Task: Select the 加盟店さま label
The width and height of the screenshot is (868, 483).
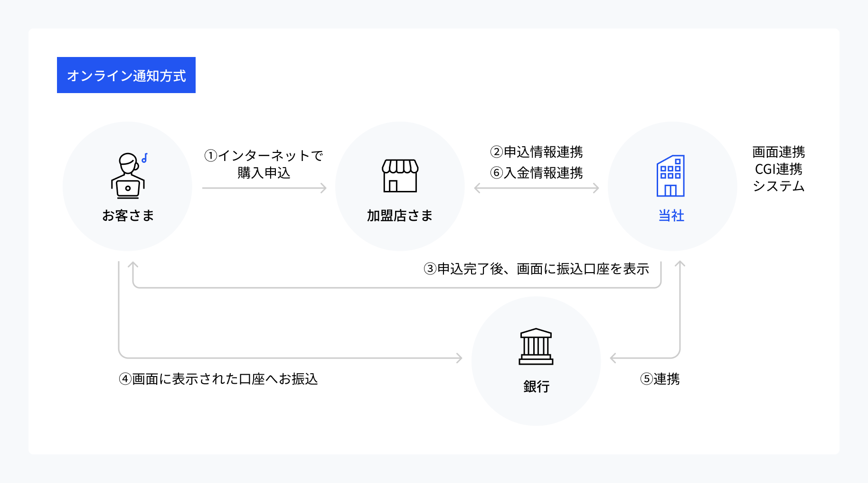Action: click(x=400, y=216)
